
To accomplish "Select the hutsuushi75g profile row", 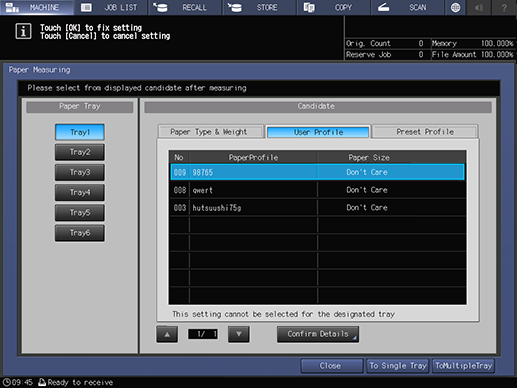I will point(317,208).
